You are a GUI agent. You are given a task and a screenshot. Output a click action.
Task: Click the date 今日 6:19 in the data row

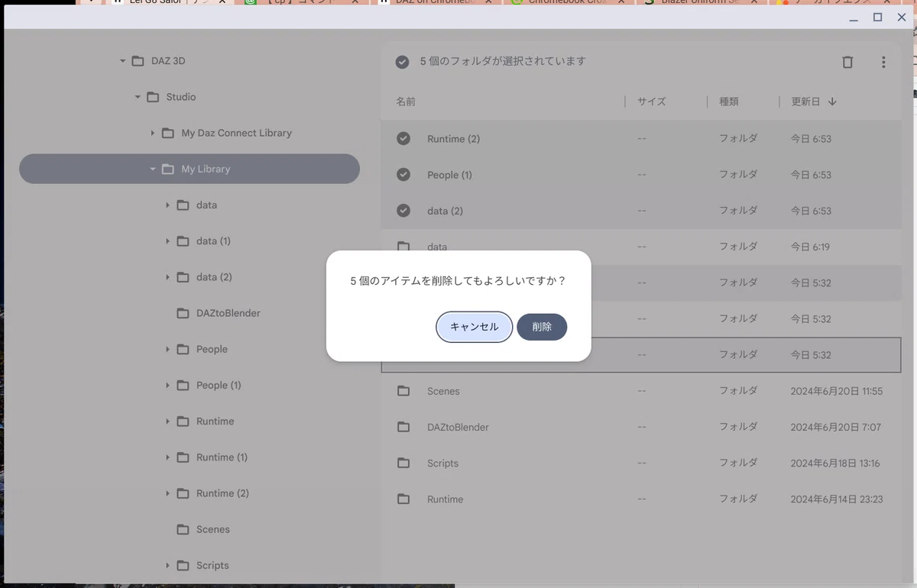(810, 247)
